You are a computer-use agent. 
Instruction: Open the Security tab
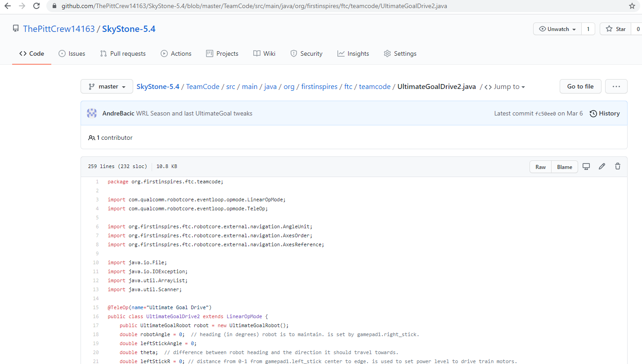tap(306, 53)
